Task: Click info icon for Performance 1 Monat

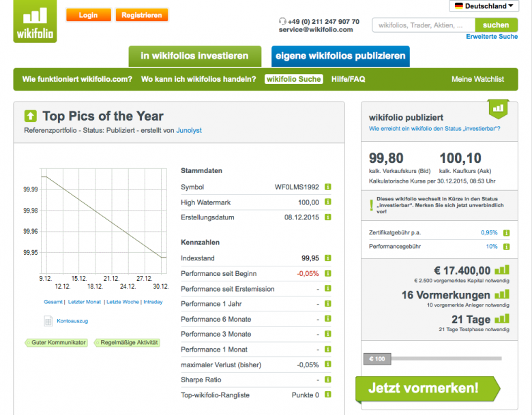Action: coord(328,349)
